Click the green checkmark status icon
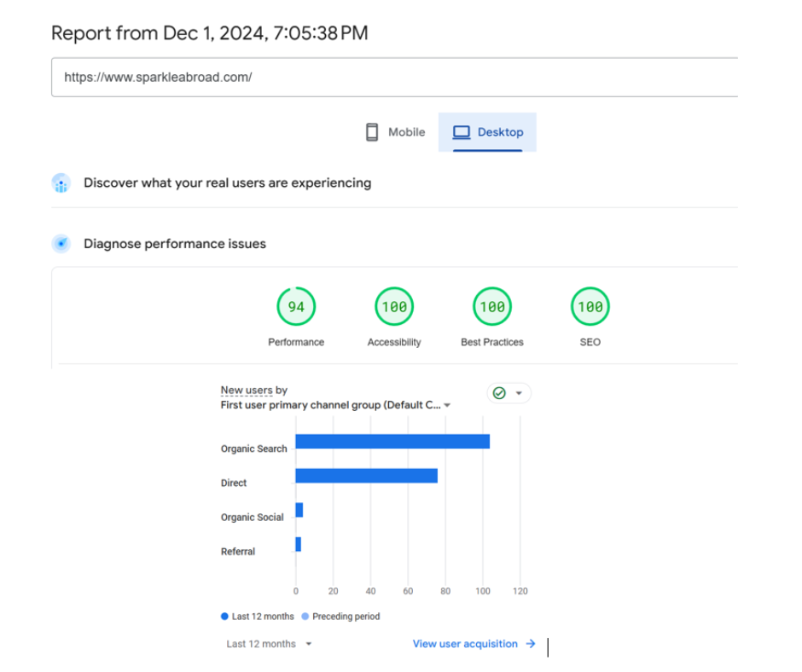802x672 pixels. [500, 393]
